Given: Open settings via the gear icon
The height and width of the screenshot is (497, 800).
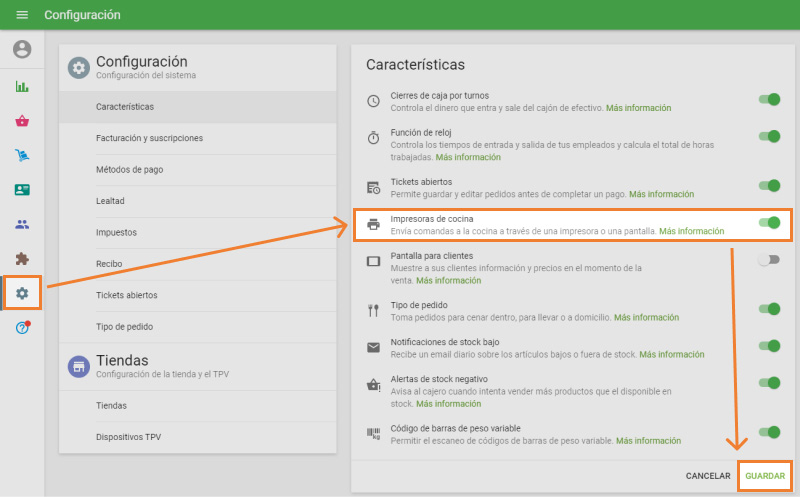Looking at the screenshot, I should tap(22, 293).
